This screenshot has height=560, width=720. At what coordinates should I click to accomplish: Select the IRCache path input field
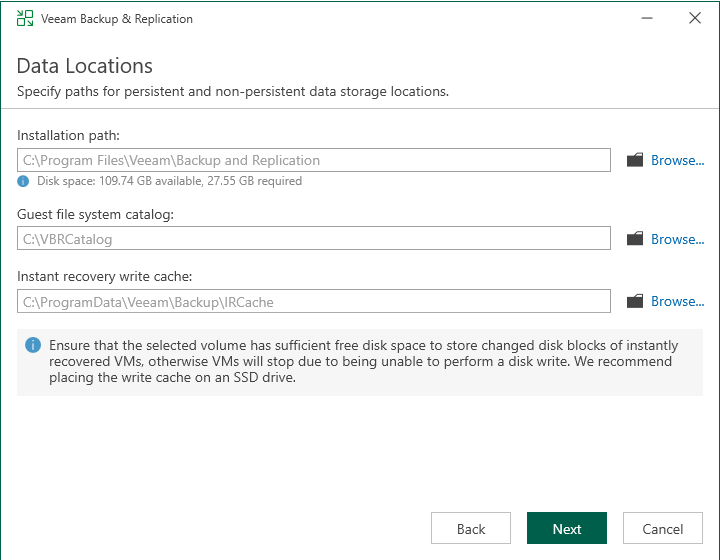[x=313, y=301]
